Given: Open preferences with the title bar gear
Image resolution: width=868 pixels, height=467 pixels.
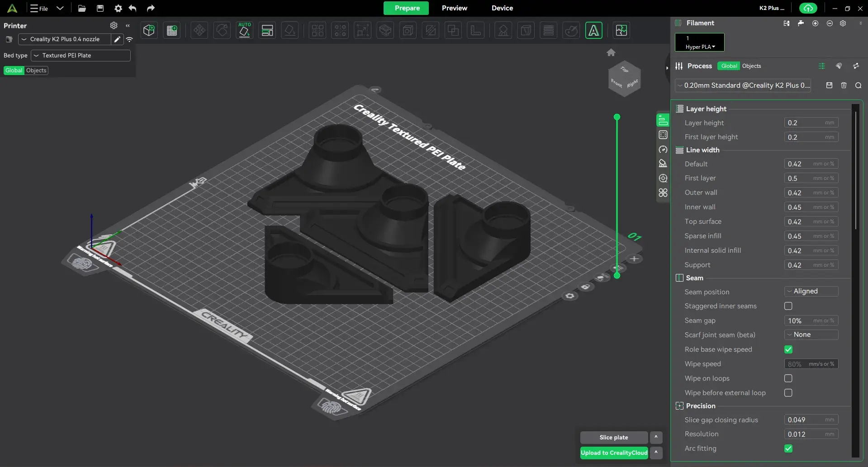Looking at the screenshot, I should [x=118, y=8].
